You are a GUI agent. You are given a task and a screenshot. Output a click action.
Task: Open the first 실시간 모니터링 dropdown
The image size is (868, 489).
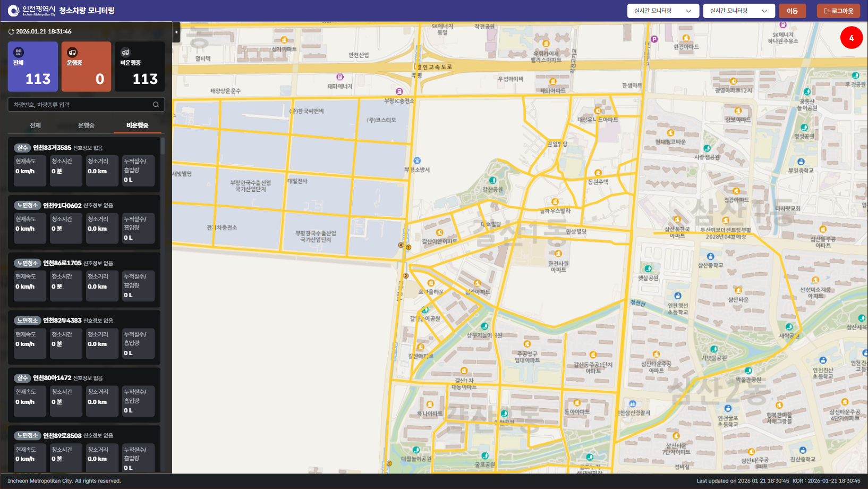662,11
